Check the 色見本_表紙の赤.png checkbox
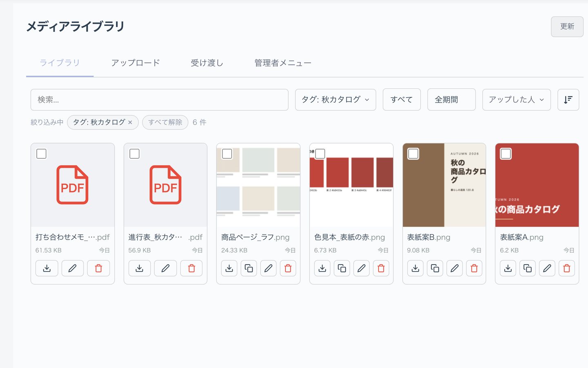 click(320, 154)
